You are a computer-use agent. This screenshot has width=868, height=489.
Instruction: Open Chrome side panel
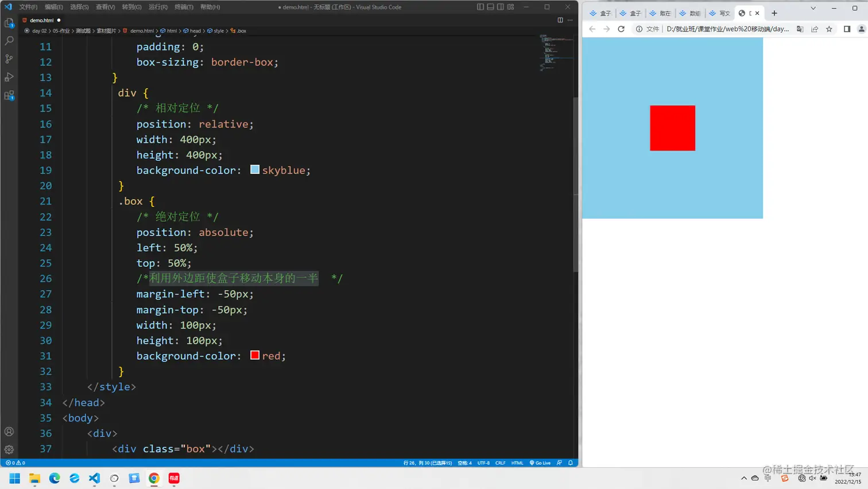coord(847,29)
